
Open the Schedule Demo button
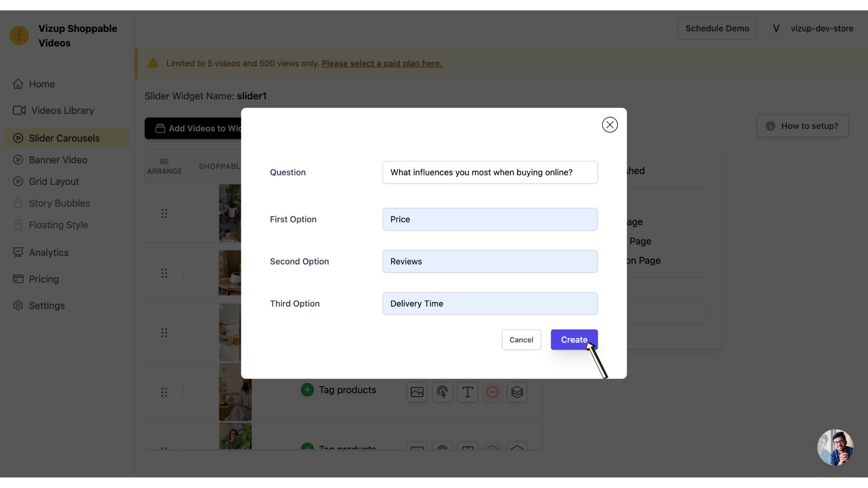(x=717, y=28)
